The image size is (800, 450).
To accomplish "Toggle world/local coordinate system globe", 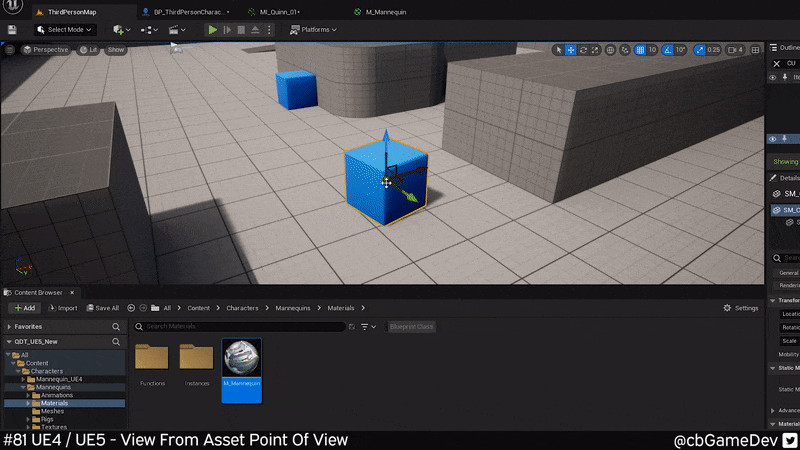I will [x=610, y=49].
